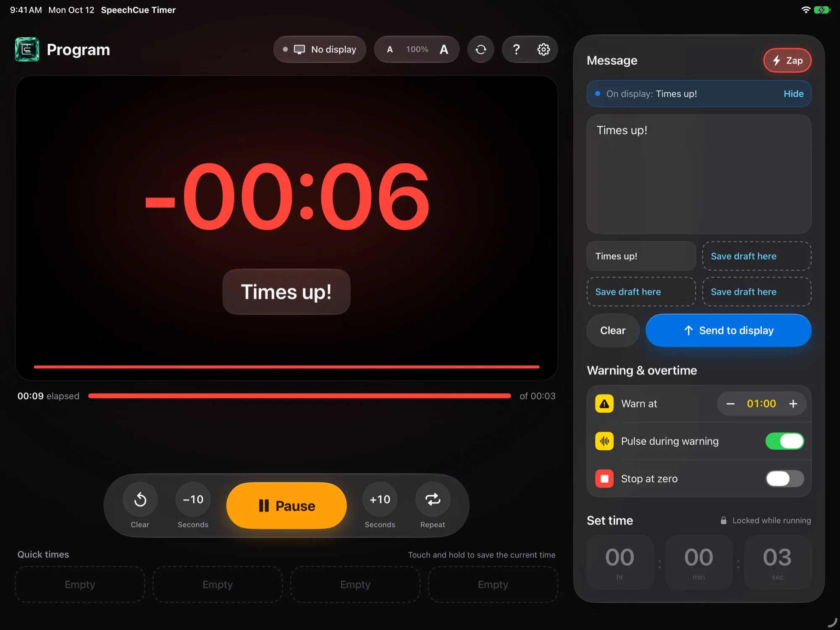This screenshot has width=840, height=630.
Task: Click the 01:00 warn time value
Action: point(761,404)
